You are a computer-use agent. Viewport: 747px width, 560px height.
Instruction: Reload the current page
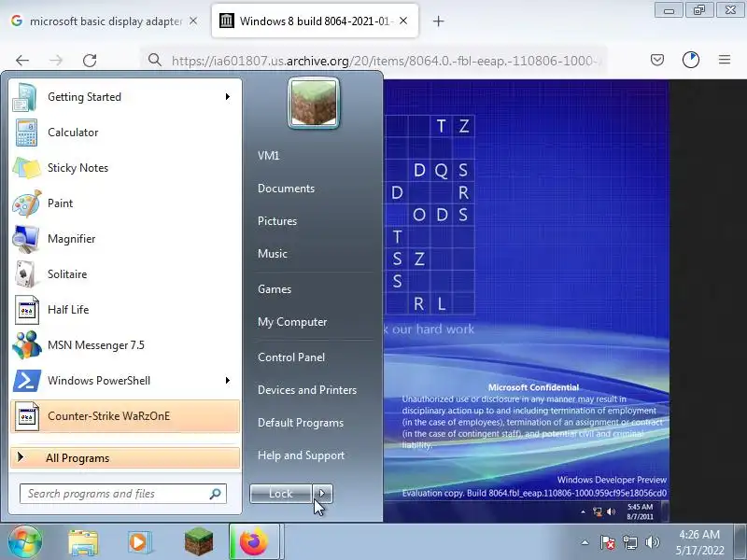click(x=90, y=61)
